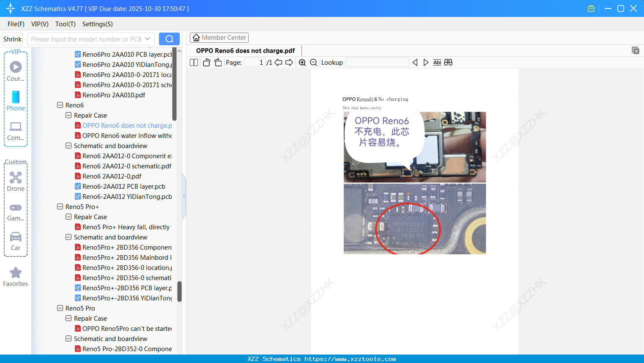
Task: Click the Shrink button
Action: 13,39
